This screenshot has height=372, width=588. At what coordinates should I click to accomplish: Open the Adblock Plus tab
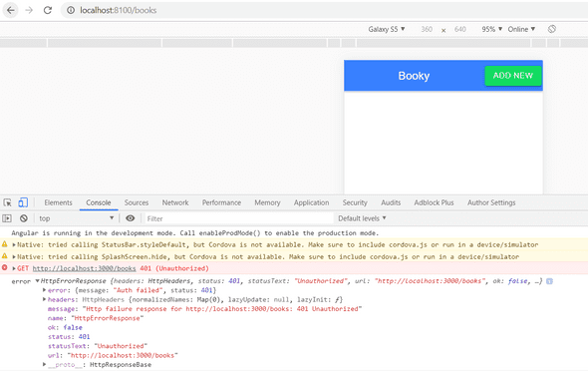tap(434, 202)
